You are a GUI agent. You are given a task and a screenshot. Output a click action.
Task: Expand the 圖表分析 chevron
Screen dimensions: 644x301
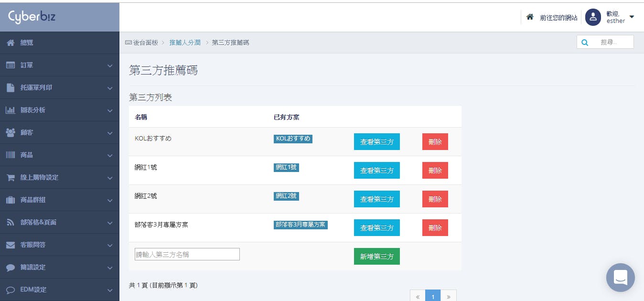[110, 111]
